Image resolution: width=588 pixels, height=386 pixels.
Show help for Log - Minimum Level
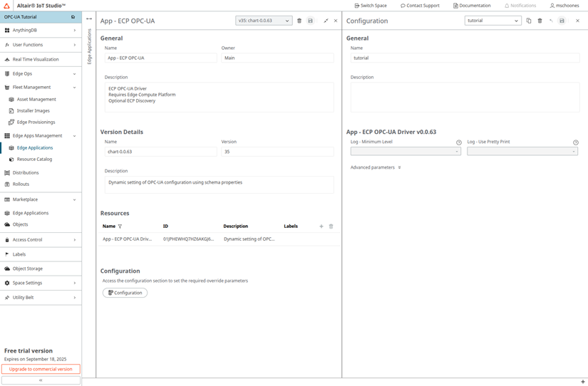pos(458,142)
